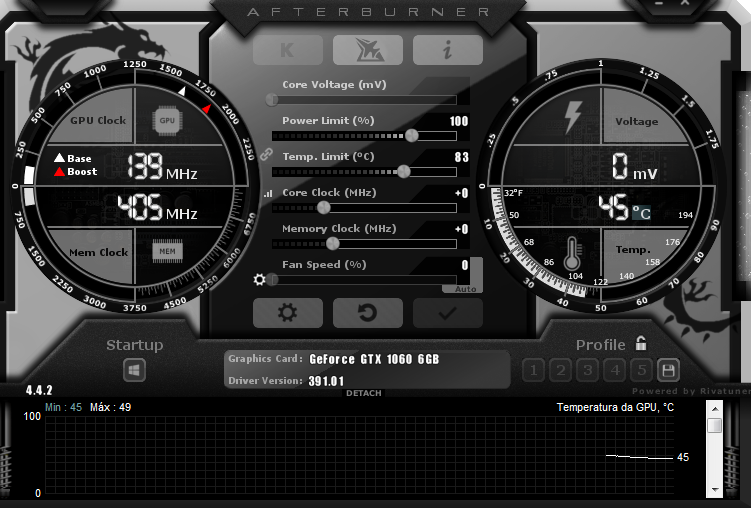
Task: Toggle profile lock padlock icon
Action: pyautogui.click(x=641, y=343)
